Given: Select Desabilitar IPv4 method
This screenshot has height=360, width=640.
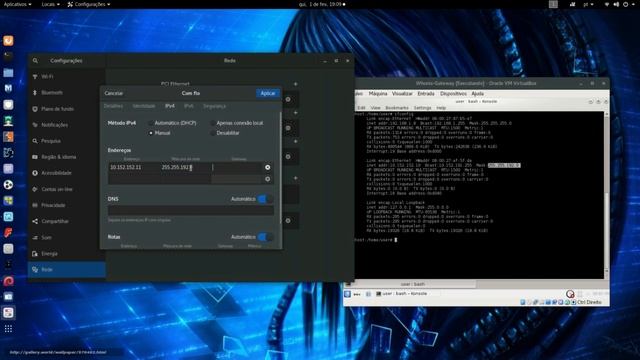Looking at the screenshot, I should [225, 133].
